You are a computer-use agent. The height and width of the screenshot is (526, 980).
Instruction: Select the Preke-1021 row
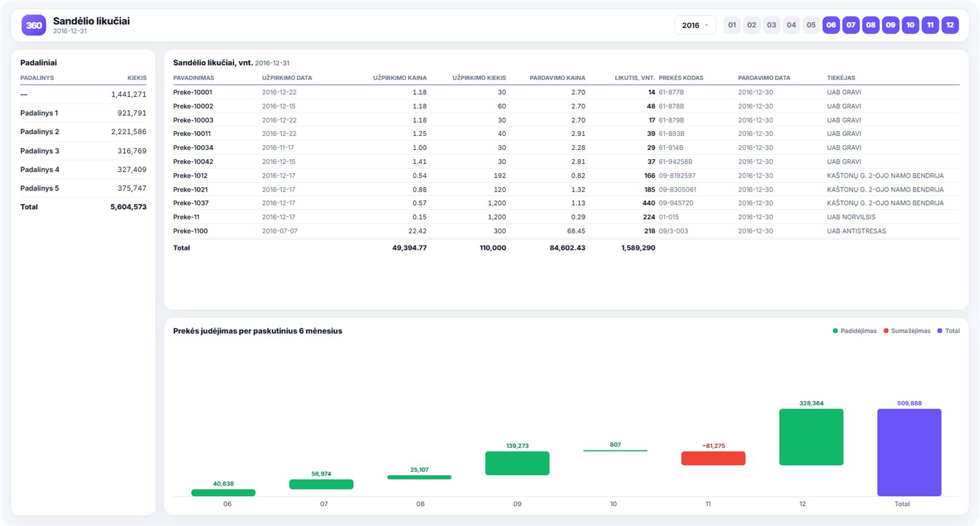point(566,190)
